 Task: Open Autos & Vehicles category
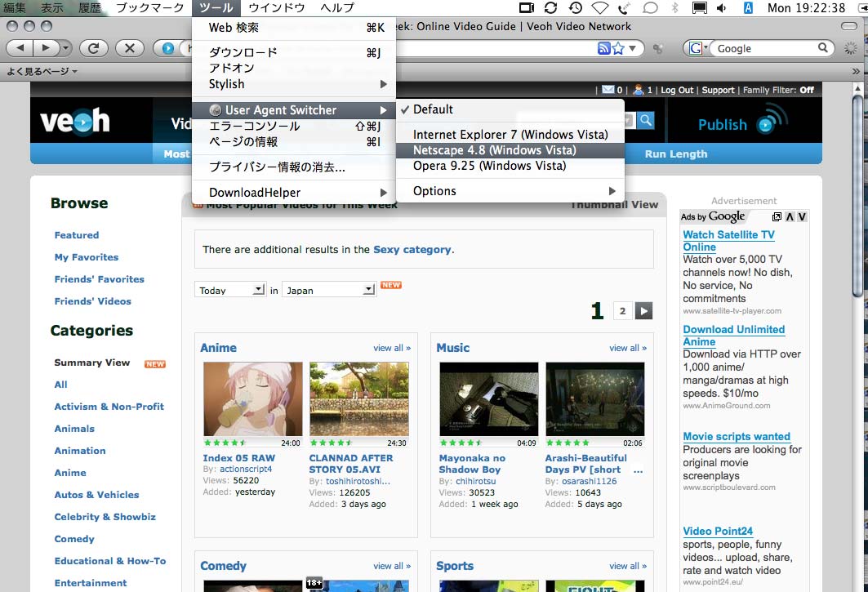click(x=96, y=495)
